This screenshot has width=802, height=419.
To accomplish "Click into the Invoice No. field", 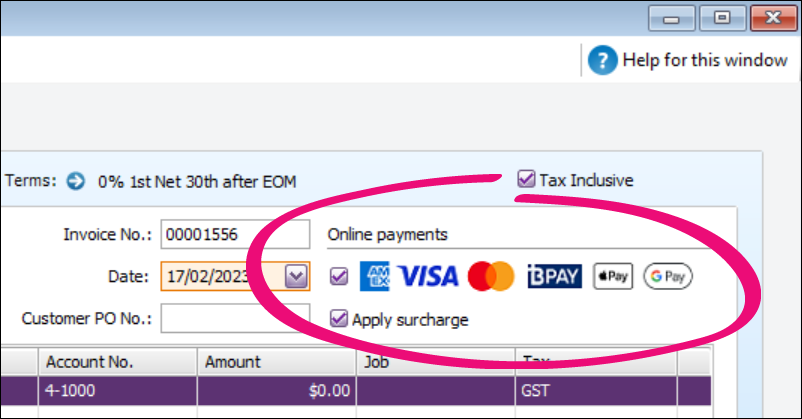I will point(234,235).
